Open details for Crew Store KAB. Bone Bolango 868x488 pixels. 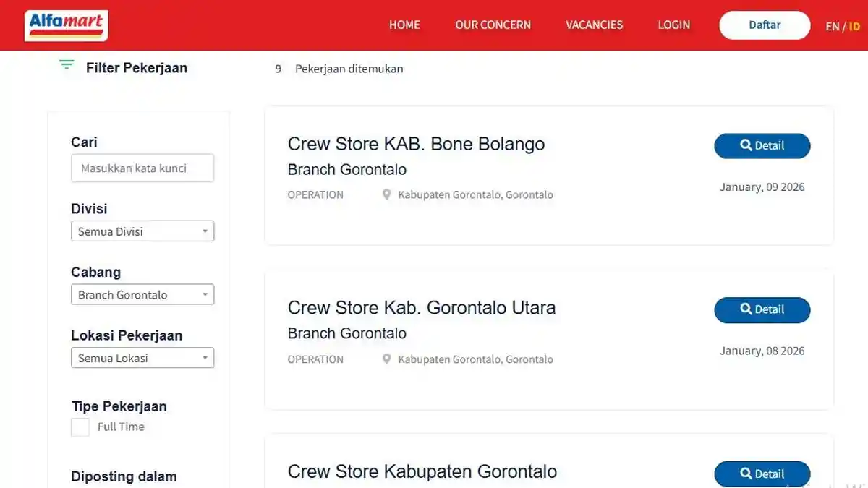click(x=762, y=145)
